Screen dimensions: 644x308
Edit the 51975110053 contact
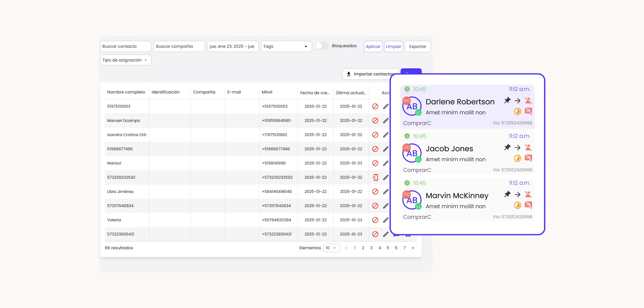click(386, 106)
